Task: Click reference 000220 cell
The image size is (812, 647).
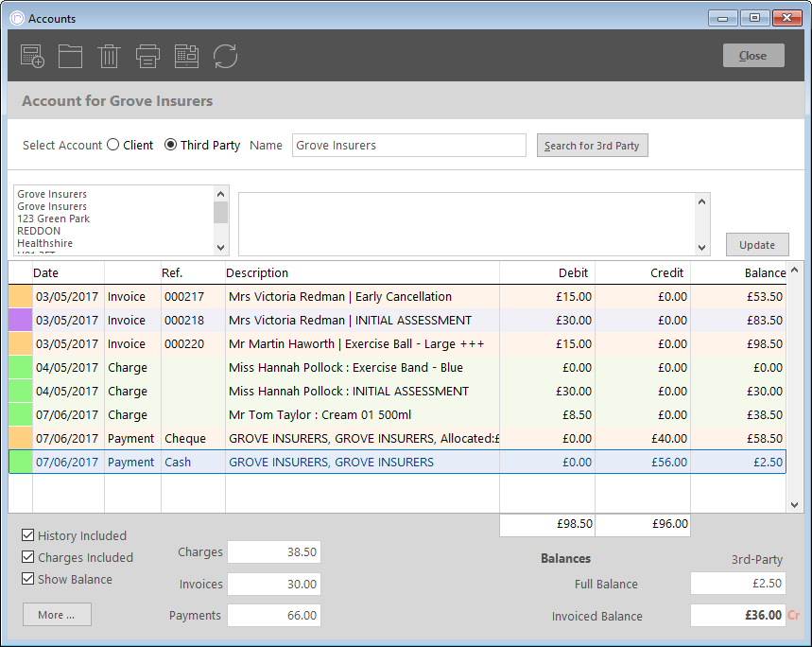Action: point(193,344)
